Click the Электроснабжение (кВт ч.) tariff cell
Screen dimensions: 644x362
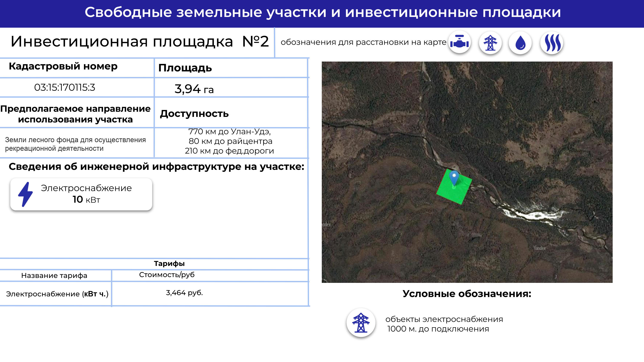tap(57, 294)
